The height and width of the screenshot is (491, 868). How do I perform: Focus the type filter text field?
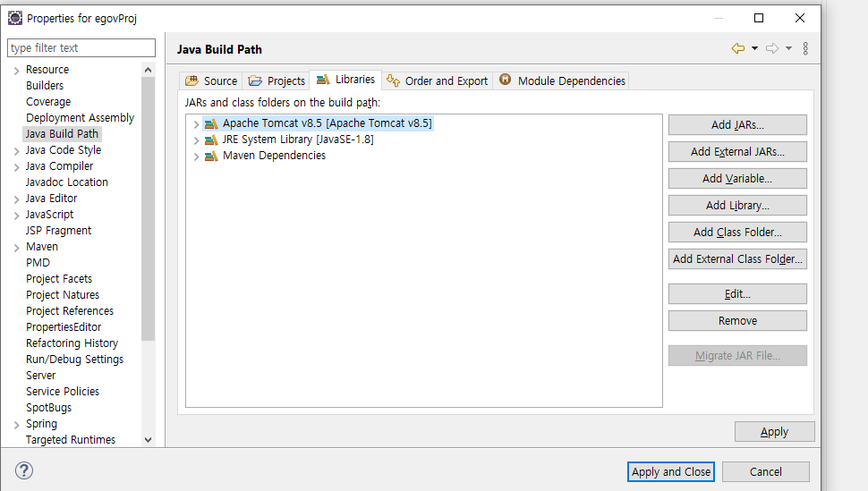[x=81, y=47]
